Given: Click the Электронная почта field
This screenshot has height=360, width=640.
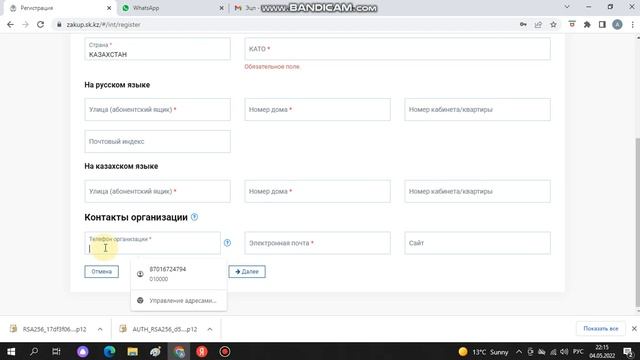Looking at the screenshot, I should pos(317,243).
